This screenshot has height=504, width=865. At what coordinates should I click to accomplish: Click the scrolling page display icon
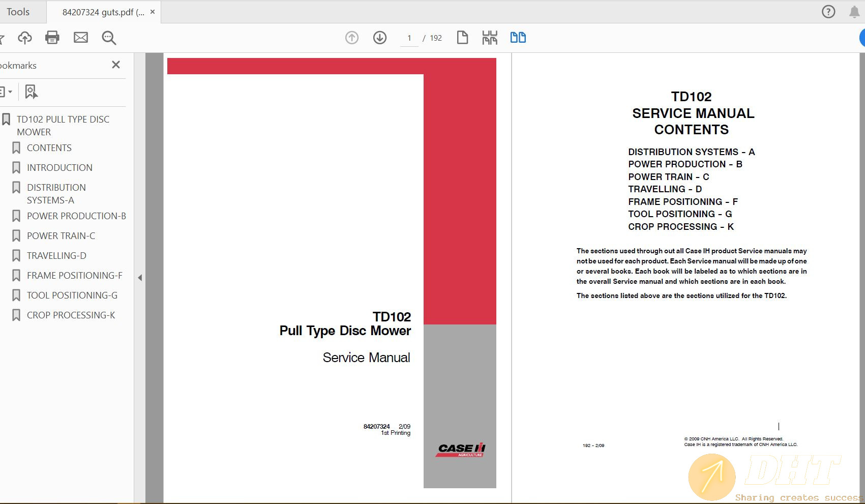490,38
